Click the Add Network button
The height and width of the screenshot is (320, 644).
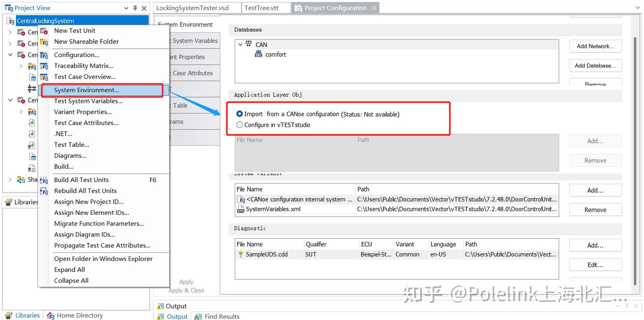pyautogui.click(x=595, y=46)
